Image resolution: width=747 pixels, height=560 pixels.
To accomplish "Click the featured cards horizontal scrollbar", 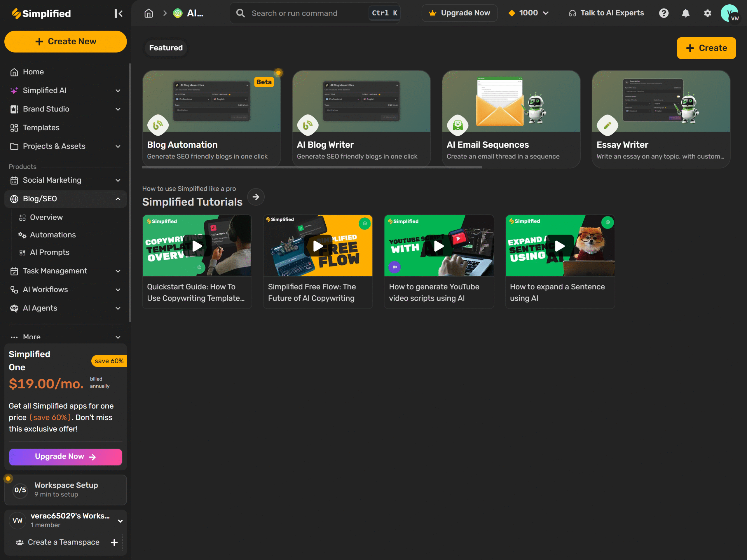I will tap(311, 167).
